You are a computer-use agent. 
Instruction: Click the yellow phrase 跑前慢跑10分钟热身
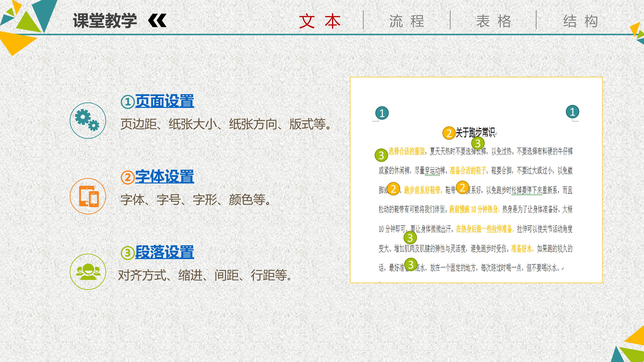pos(474,209)
